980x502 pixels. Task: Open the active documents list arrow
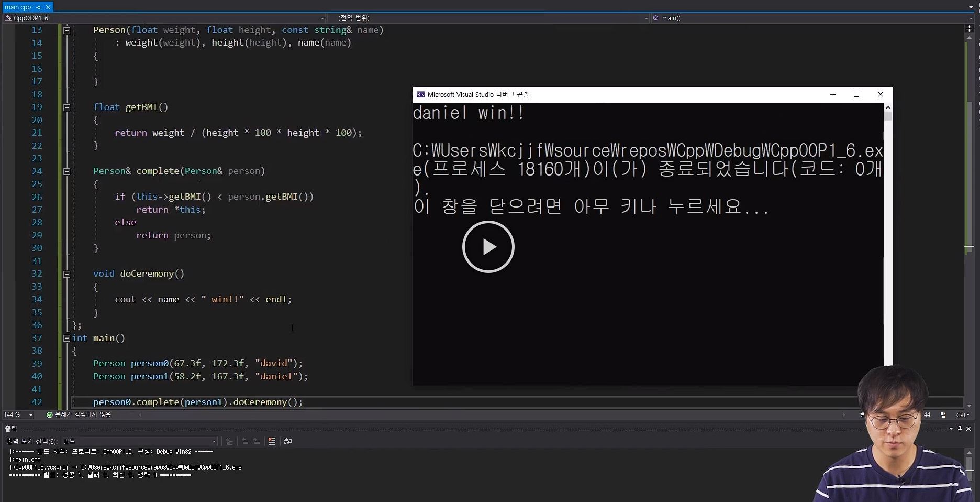(x=971, y=7)
